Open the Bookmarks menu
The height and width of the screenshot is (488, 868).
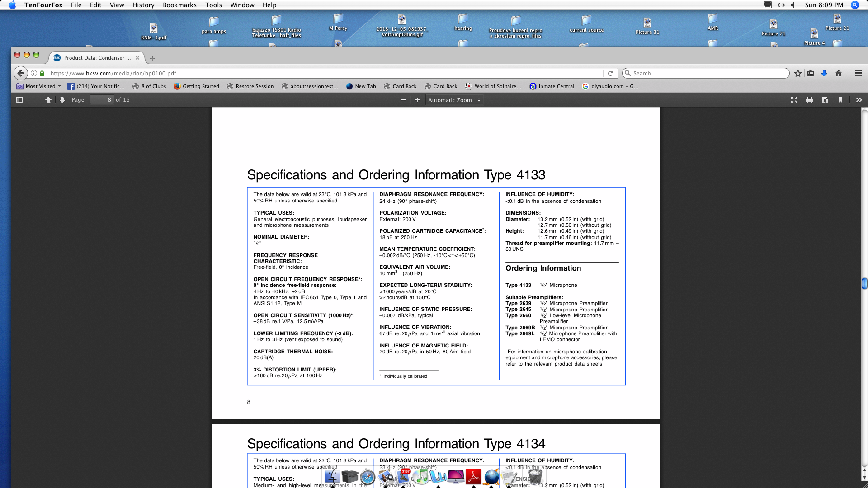(179, 5)
